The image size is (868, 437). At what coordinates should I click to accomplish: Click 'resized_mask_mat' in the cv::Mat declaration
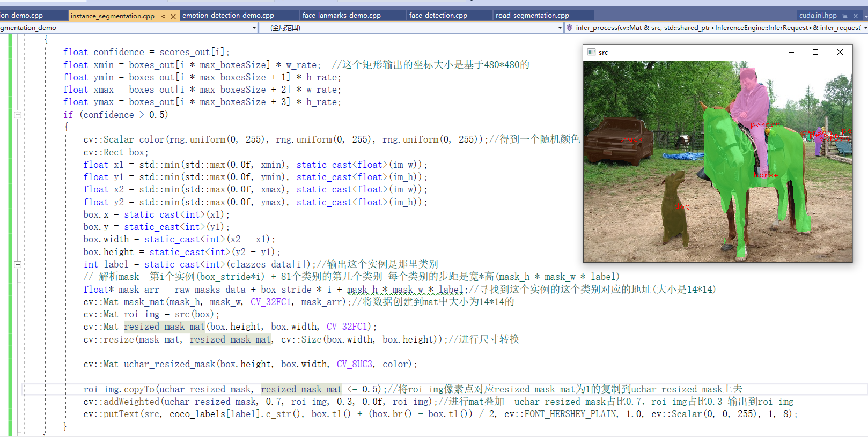tap(165, 327)
